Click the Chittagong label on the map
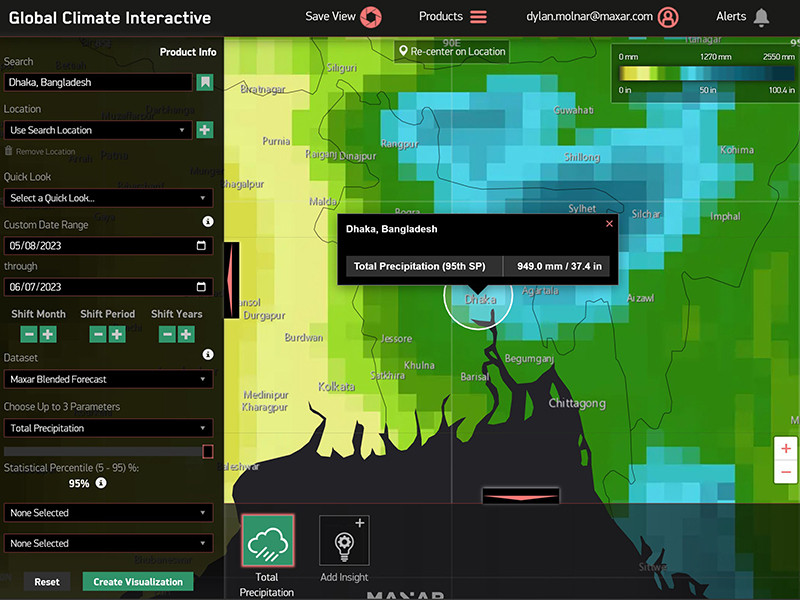The height and width of the screenshot is (600, 800). [x=577, y=404]
